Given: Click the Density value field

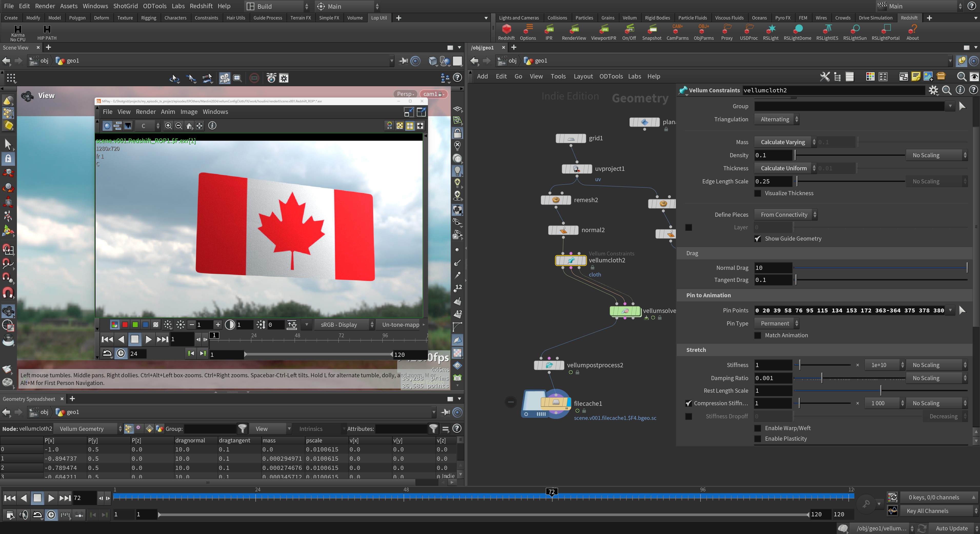Looking at the screenshot, I should tap(773, 155).
